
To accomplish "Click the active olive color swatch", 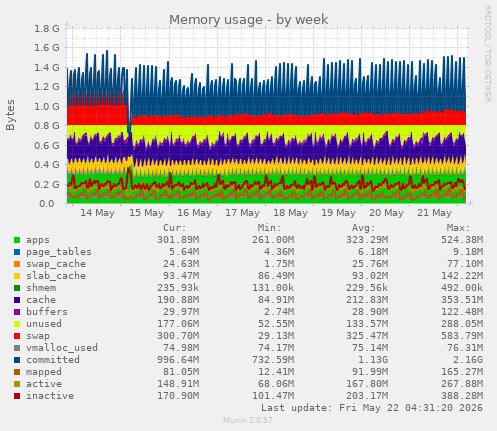I will (17, 384).
